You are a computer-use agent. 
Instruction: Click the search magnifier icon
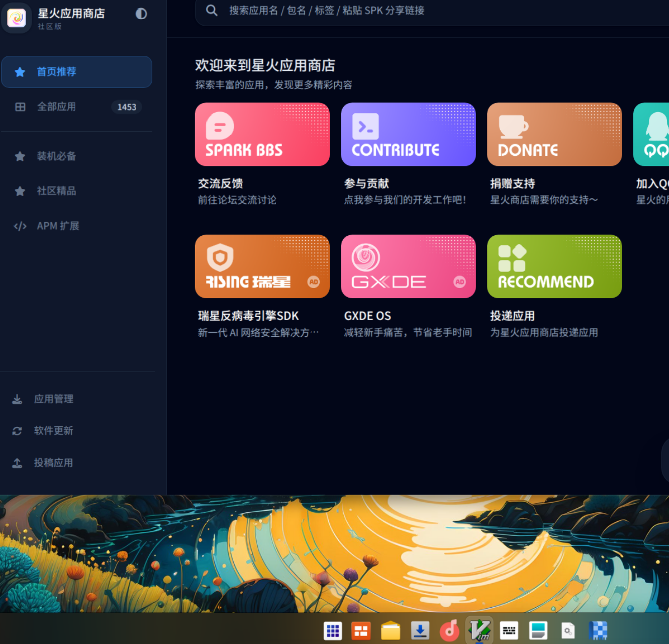pos(212,11)
